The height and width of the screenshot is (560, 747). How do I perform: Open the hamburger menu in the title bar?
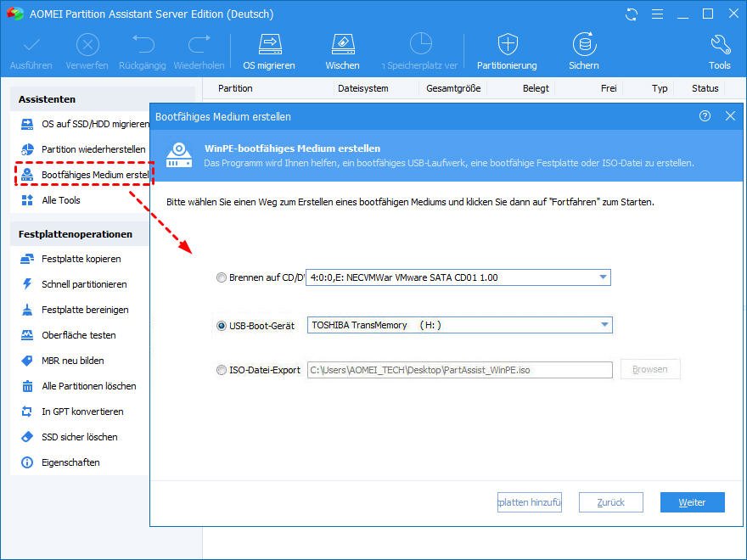point(657,14)
